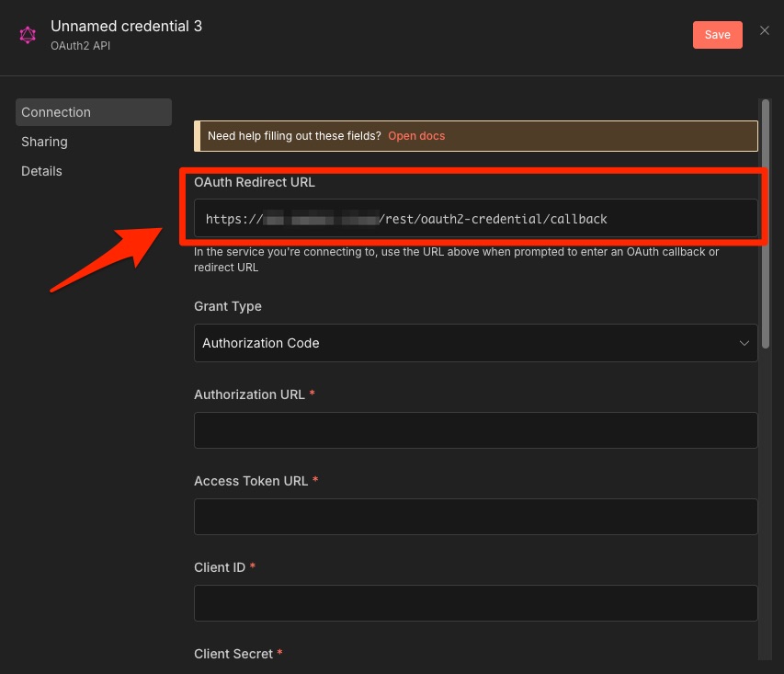Image resolution: width=784 pixels, height=674 pixels.
Task: Close the credential dialog with X
Action: click(765, 31)
